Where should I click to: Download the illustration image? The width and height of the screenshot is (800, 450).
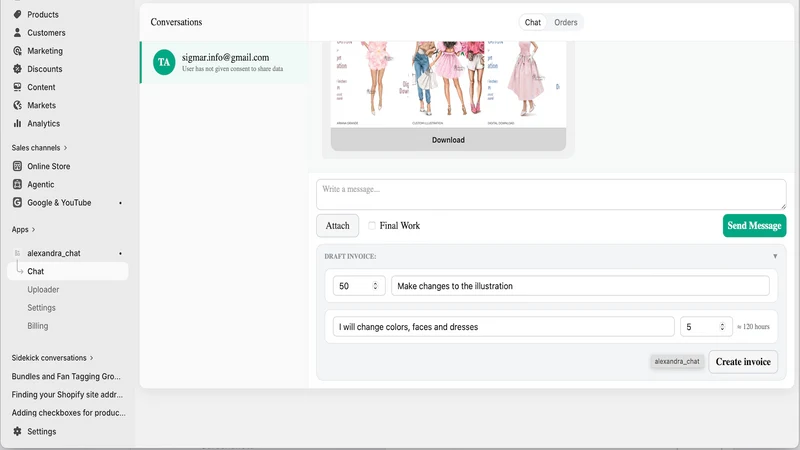[x=448, y=140]
